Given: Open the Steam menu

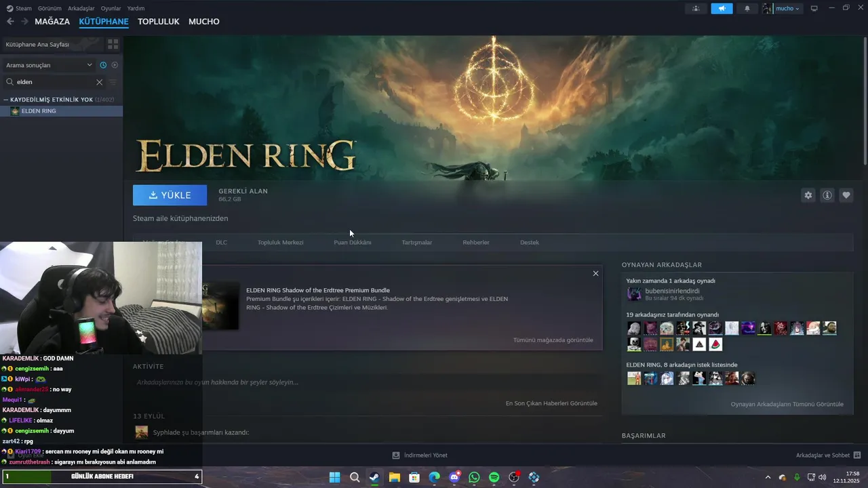Looking at the screenshot, I should coord(19,8).
